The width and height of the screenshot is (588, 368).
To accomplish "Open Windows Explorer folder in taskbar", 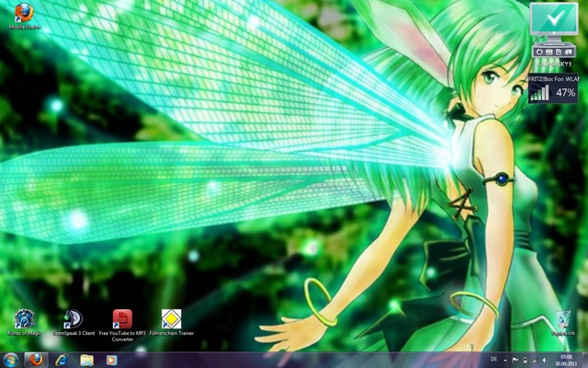I will pyautogui.click(x=86, y=359).
